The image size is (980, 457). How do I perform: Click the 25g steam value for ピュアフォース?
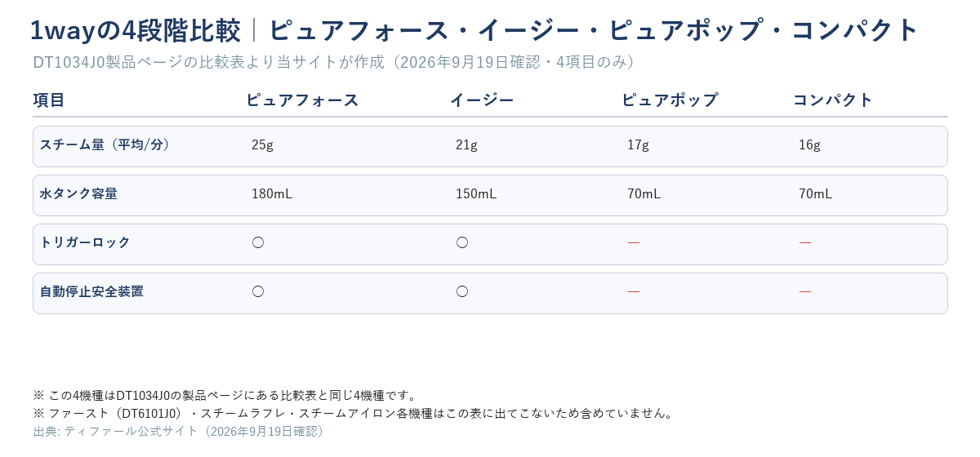tap(262, 145)
